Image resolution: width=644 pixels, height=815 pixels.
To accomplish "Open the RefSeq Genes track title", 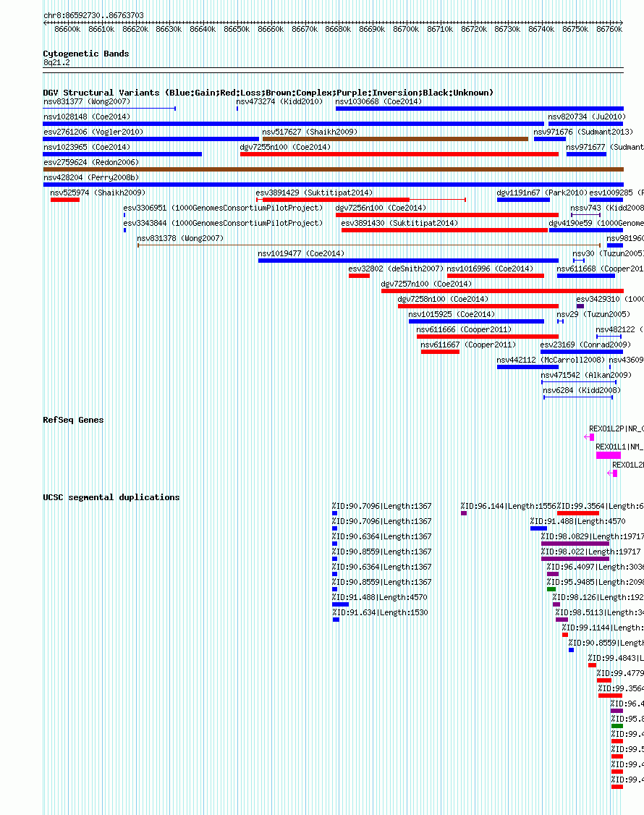I will click(x=73, y=420).
